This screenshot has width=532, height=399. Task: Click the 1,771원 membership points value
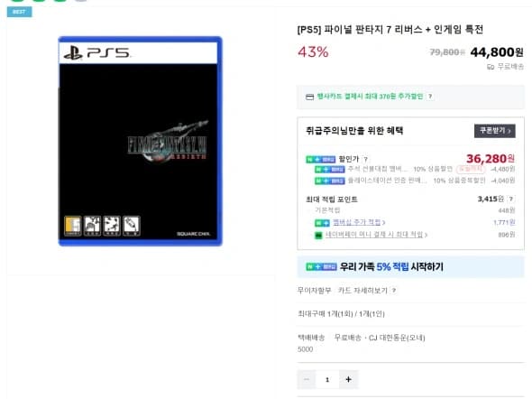click(504, 222)
